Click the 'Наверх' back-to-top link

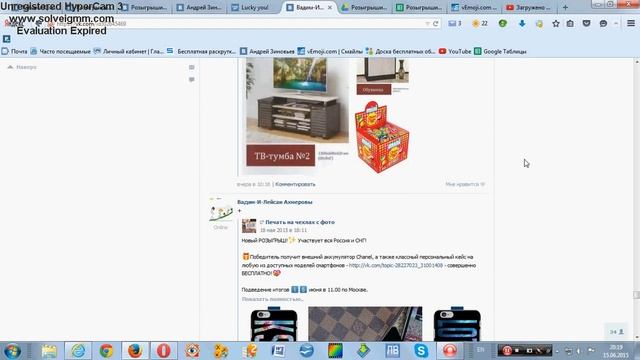(x=22, y=67)
